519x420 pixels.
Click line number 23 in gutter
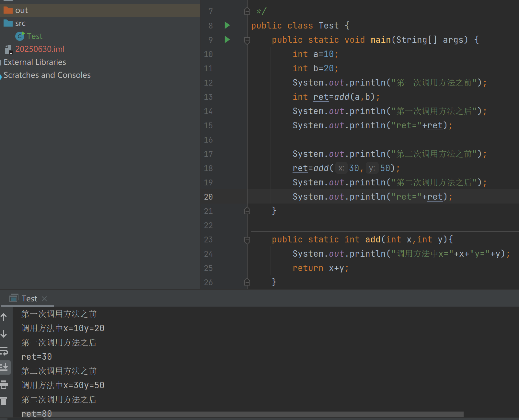tap(208, 239)
